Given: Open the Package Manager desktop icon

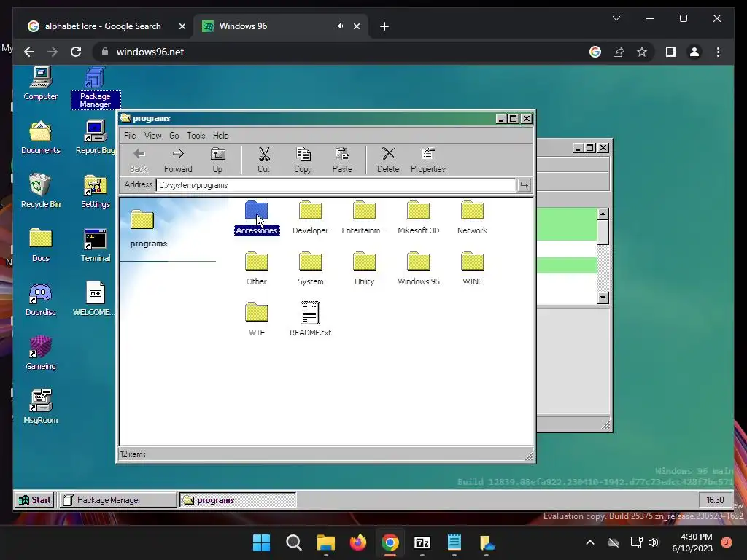Looking at the screenshot, I should pos(96,87).
